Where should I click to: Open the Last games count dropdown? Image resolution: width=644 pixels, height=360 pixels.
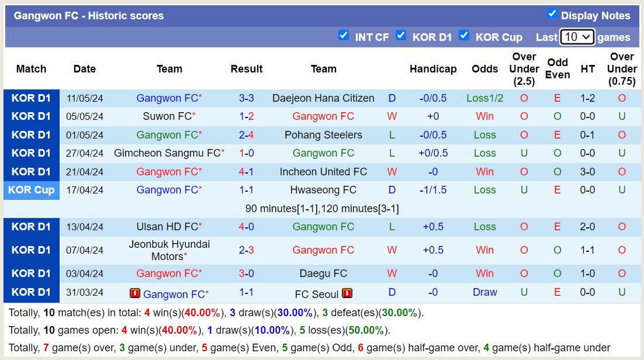[576, 37]
